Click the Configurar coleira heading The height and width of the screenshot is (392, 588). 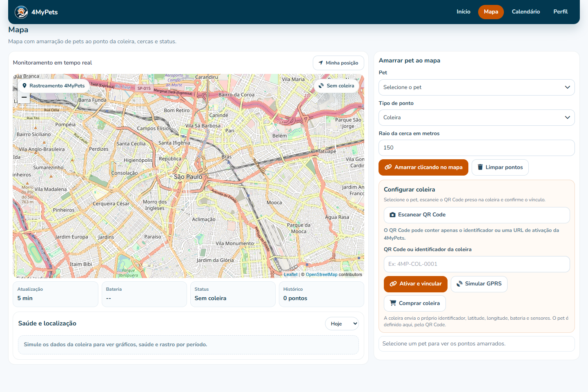click(x=410, y=189)
